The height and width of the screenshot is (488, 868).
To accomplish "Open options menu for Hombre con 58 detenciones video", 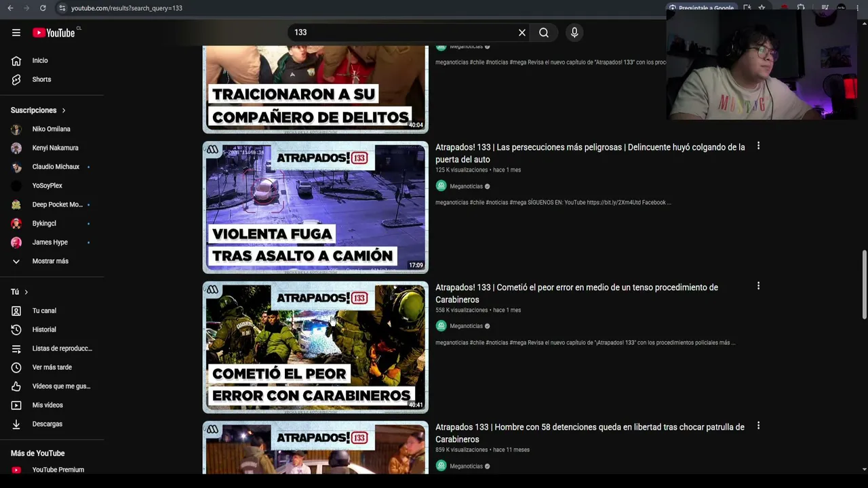I will pyautogui.click(x=758, y=426).
